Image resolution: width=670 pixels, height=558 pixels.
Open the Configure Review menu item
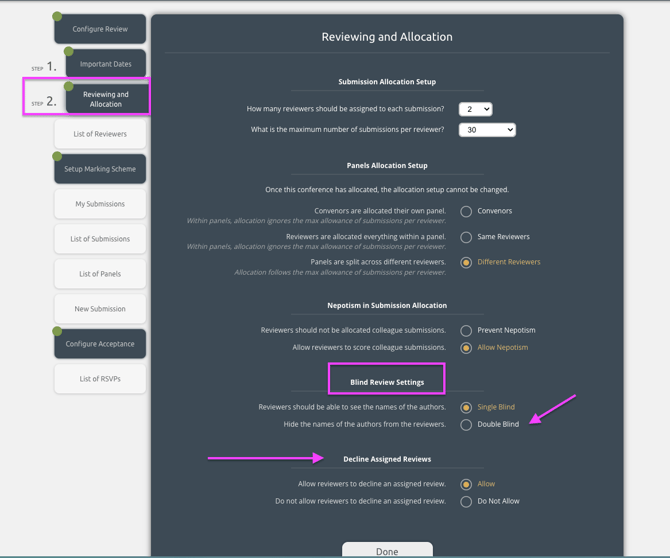coord(100,29)
